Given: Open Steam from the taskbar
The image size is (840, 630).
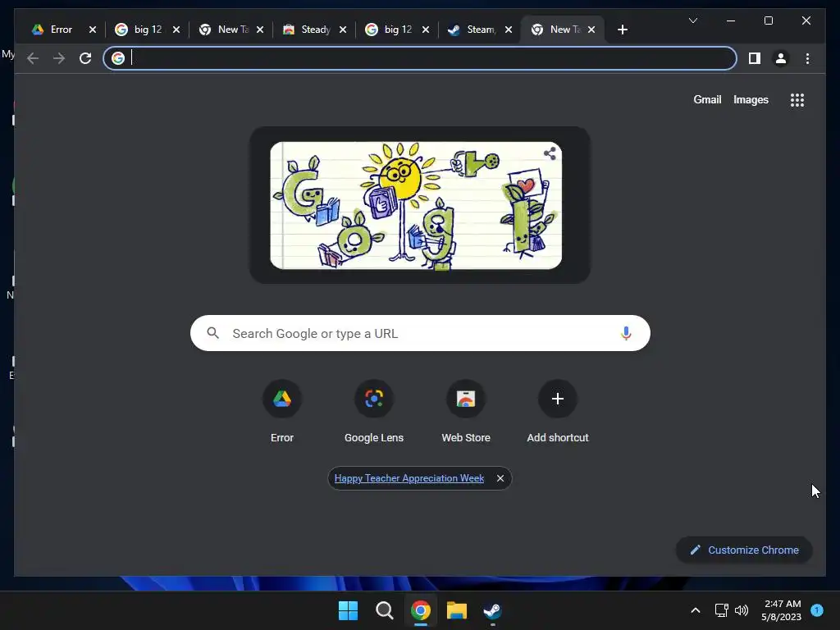Looking at the screenshot, I should (x=493, y=610).
